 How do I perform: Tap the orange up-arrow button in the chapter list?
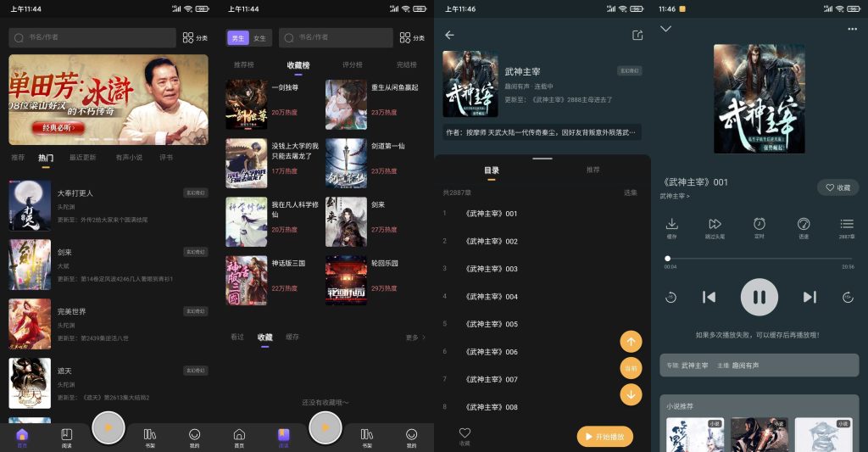(x=631, y=342)
